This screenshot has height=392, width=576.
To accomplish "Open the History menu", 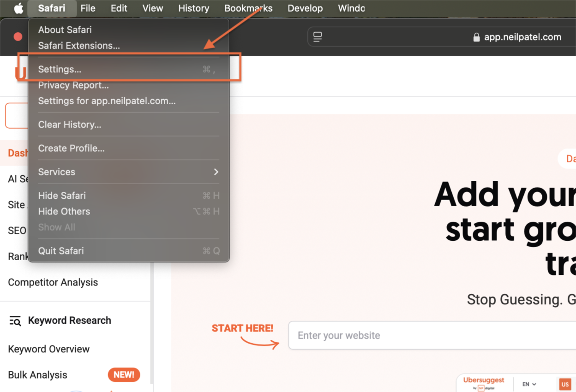I will 193,8.
